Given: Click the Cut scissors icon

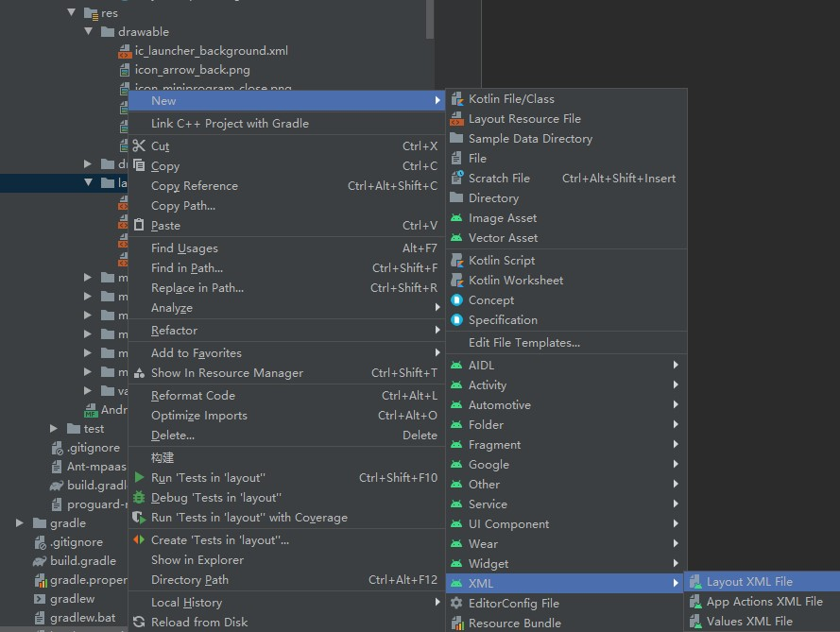Looking at the screenshot, I should pyautogui.click(x=139, y=145).
